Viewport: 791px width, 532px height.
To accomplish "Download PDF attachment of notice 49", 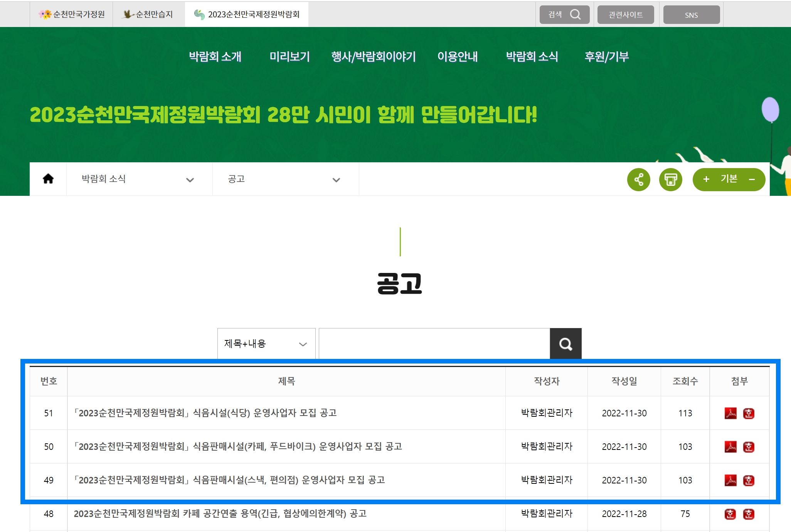I will tap(730, 480).
